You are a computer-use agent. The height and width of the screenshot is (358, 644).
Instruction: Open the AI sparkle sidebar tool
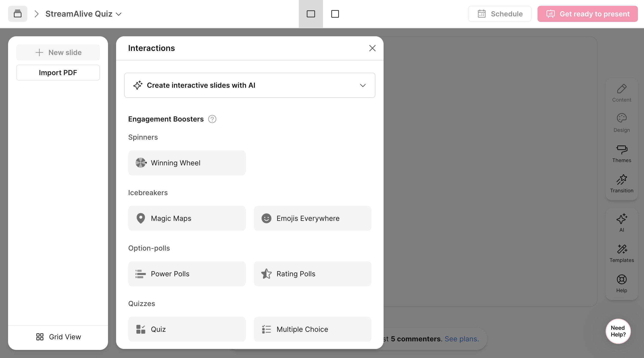622,223
